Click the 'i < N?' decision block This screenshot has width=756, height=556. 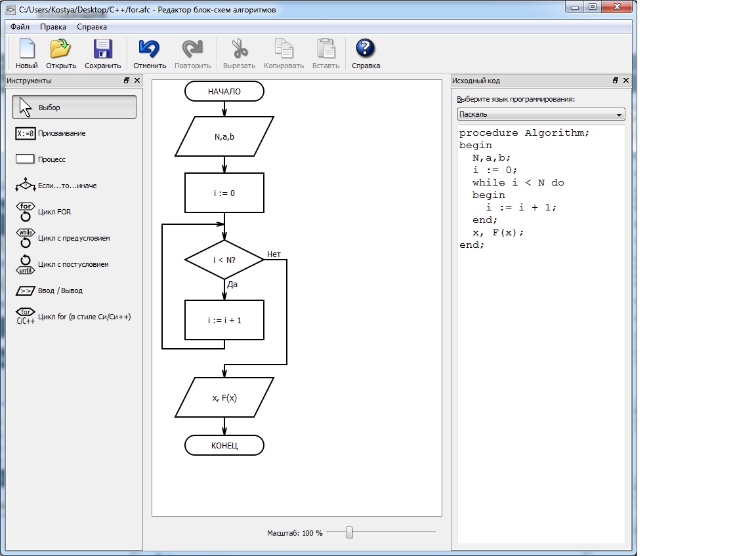coord(224,260)
